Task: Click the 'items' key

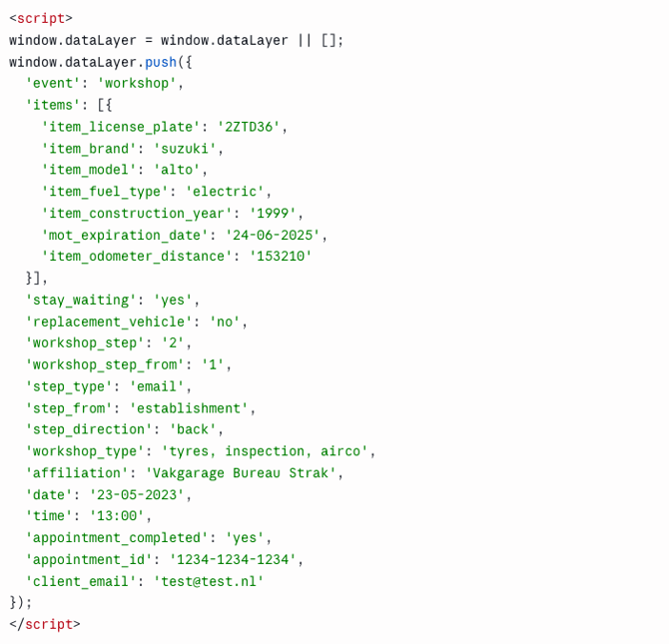Action: pos(53,105)
